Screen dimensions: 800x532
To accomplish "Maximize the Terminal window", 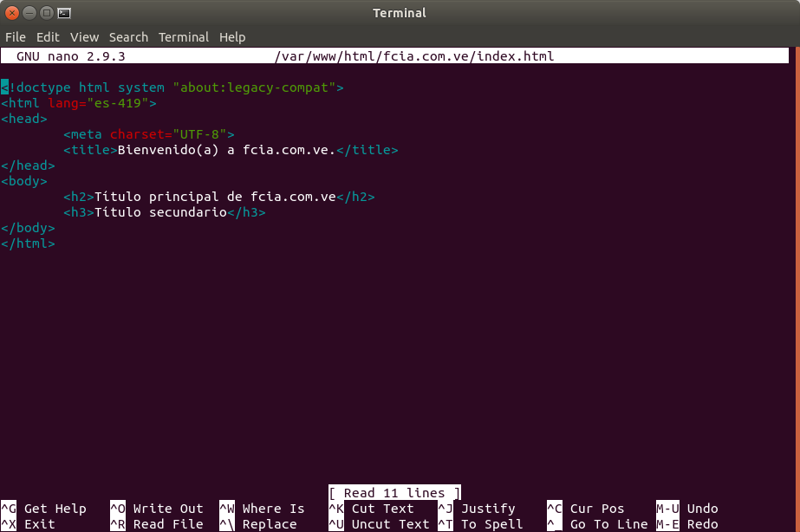I will pyautogui.click(x=46, y=13).
